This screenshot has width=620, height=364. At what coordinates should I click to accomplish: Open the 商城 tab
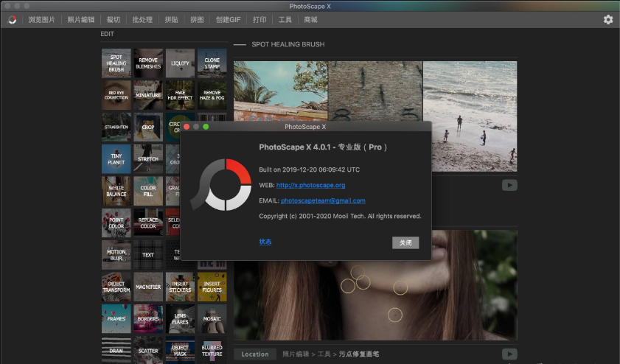coord(311,20)
